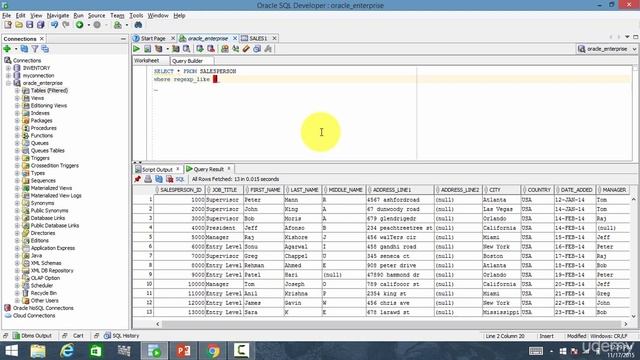
Task: Switch to the Start Page tab
Action: (153, 38)
